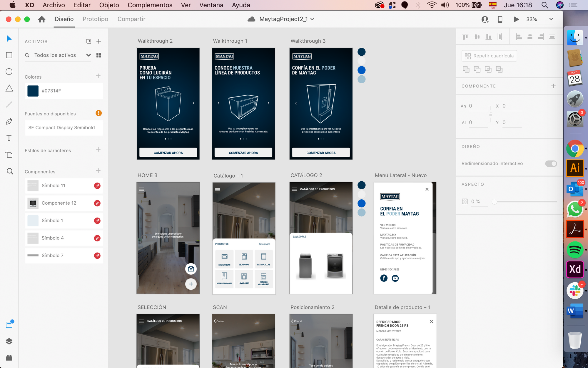Image resolution: width=588 pixels, height=368 pixels.
Task: Open the zoom level dropdown
Action: [x=551, y=19]
